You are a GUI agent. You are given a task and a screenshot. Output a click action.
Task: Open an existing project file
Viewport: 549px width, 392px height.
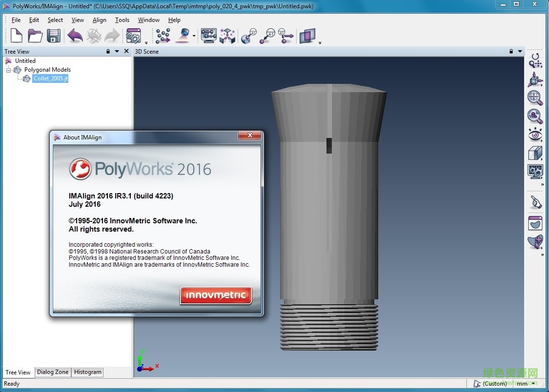pyautogui.click(x=35, y=36)
